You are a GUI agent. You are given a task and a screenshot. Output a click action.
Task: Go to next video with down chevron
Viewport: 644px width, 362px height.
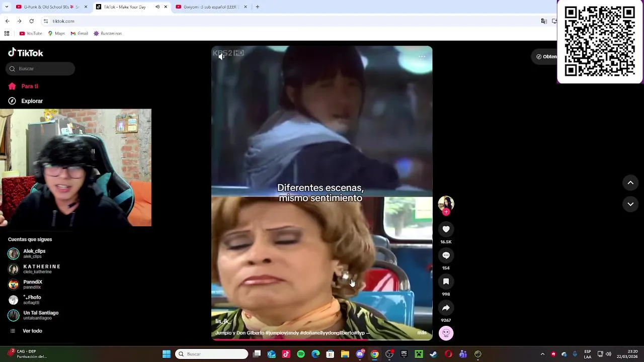click(x=630, y=204)
